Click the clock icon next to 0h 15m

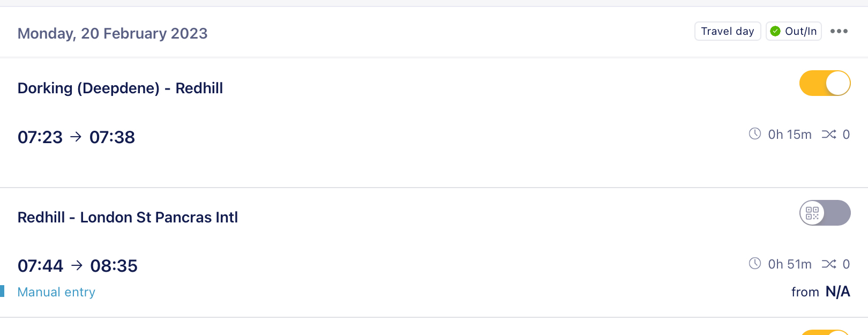coord(755,133)
